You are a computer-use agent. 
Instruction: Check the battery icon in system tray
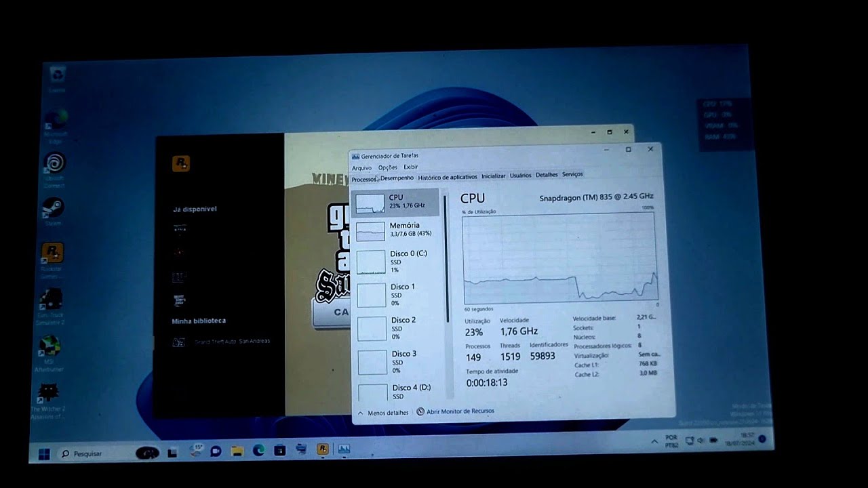[713, 441]
